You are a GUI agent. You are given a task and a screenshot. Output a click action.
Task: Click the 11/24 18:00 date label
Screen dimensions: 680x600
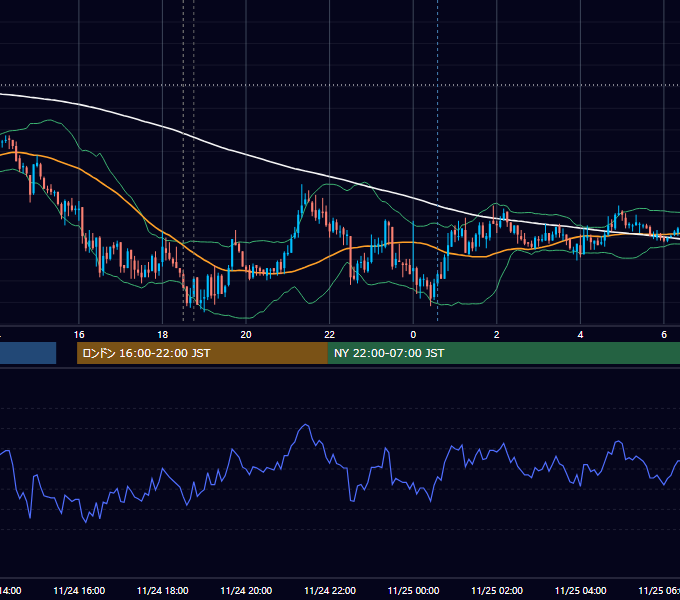[163, 590]
